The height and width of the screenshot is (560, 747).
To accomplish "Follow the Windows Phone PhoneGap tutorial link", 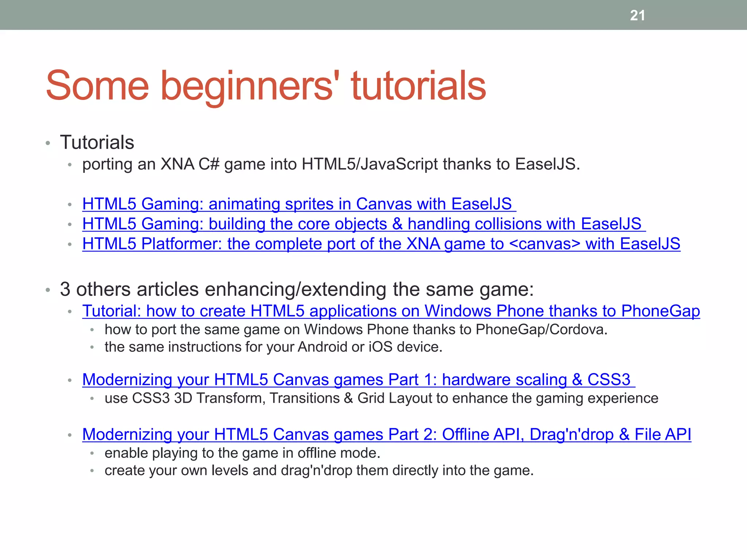I will click(391, 311).
